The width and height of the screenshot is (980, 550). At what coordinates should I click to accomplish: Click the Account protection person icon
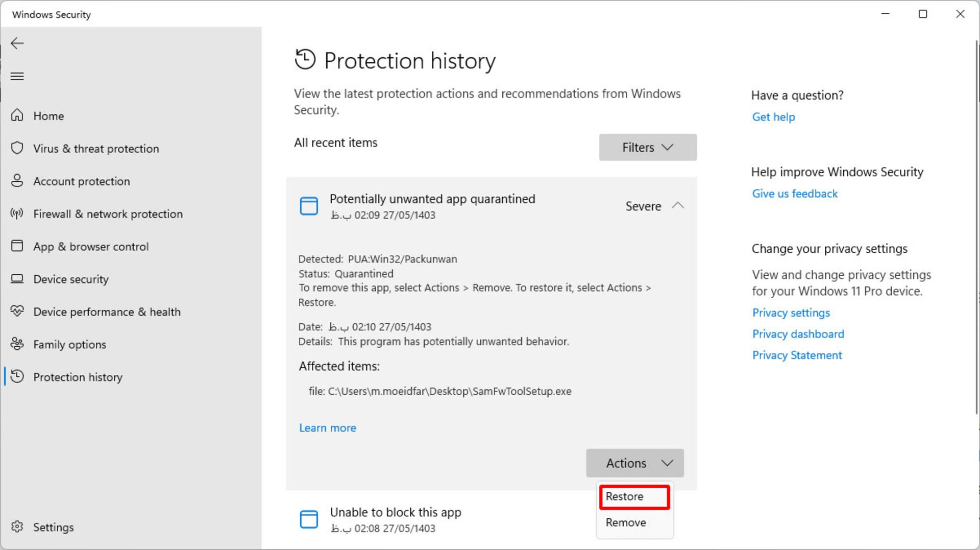[17, 181]
